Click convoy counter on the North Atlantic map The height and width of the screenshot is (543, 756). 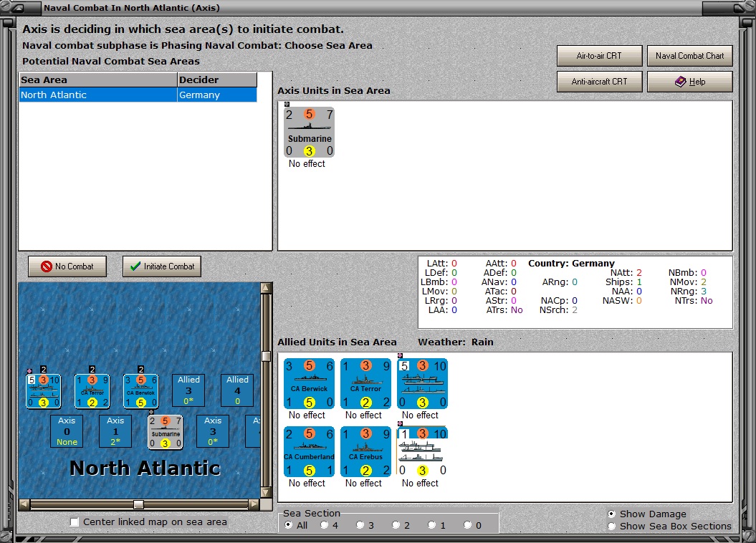pyautogui.click(x=44, y=391)
